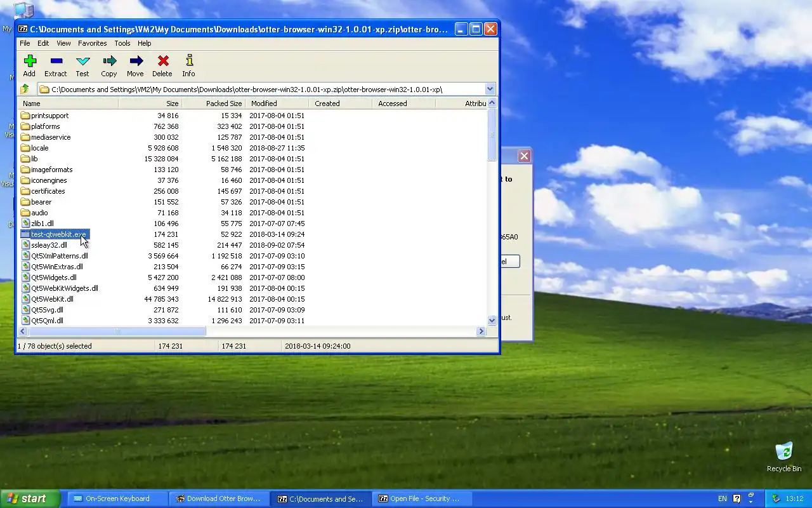
Task: Click the Add toolbar icon
Action: pos(30,61)
